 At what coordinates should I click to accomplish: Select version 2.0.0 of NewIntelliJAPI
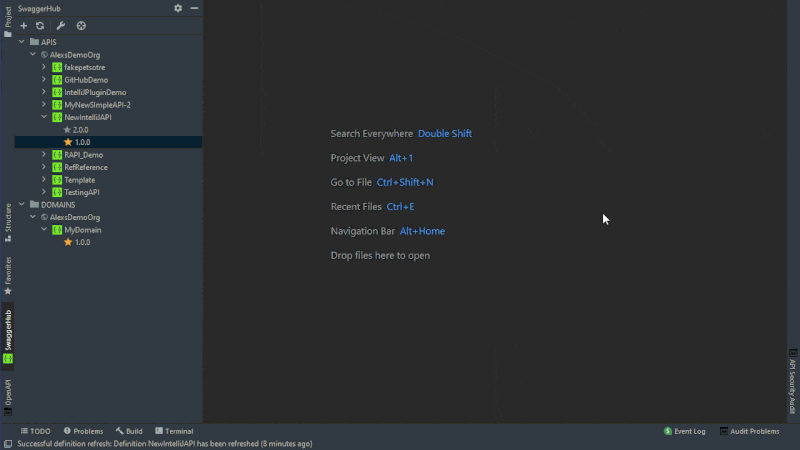click(81, 130)
